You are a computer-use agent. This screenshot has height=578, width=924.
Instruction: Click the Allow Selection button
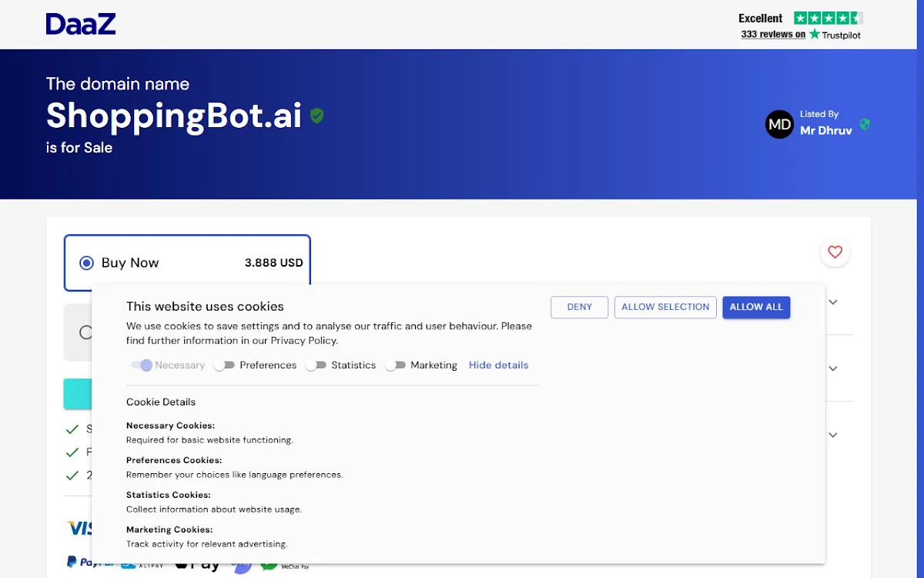pos(665,307)
